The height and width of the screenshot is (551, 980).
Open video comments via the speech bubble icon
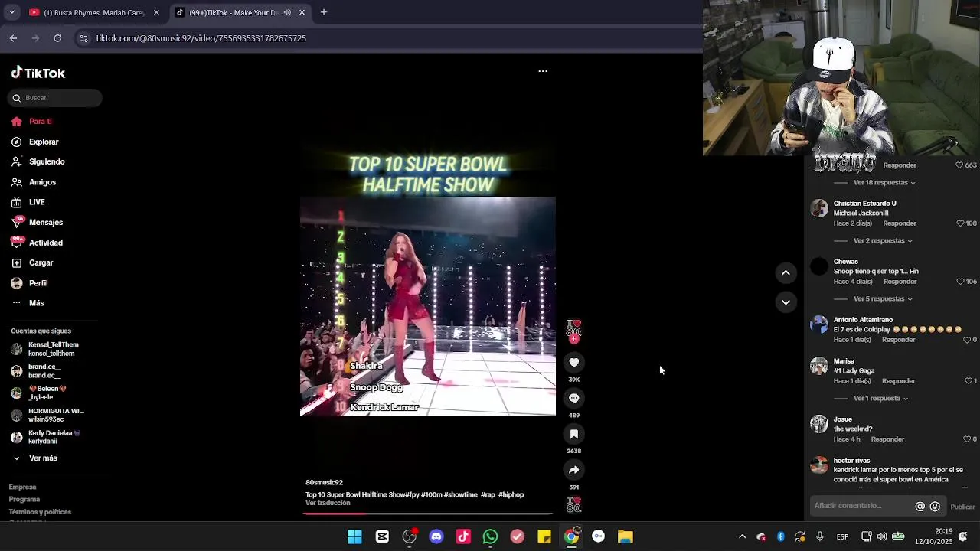pyautogui.click(x=573, y=399)
